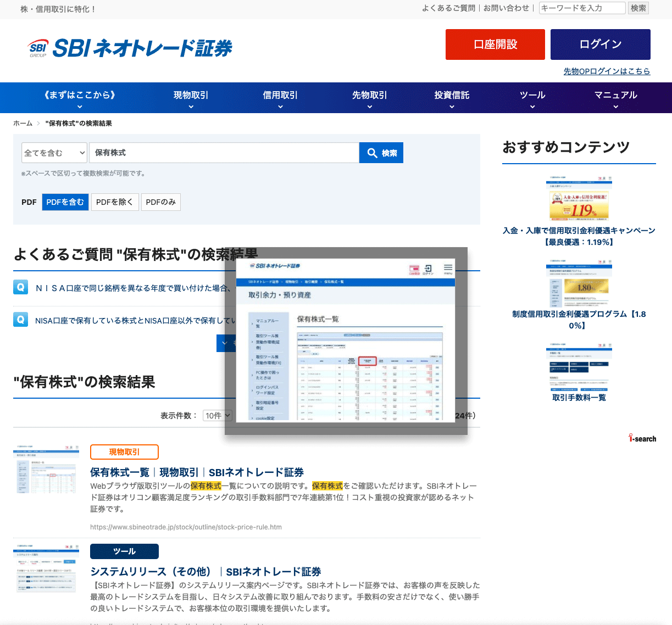Click the i-search logo
672x625 pixels.
coord(642,438)
